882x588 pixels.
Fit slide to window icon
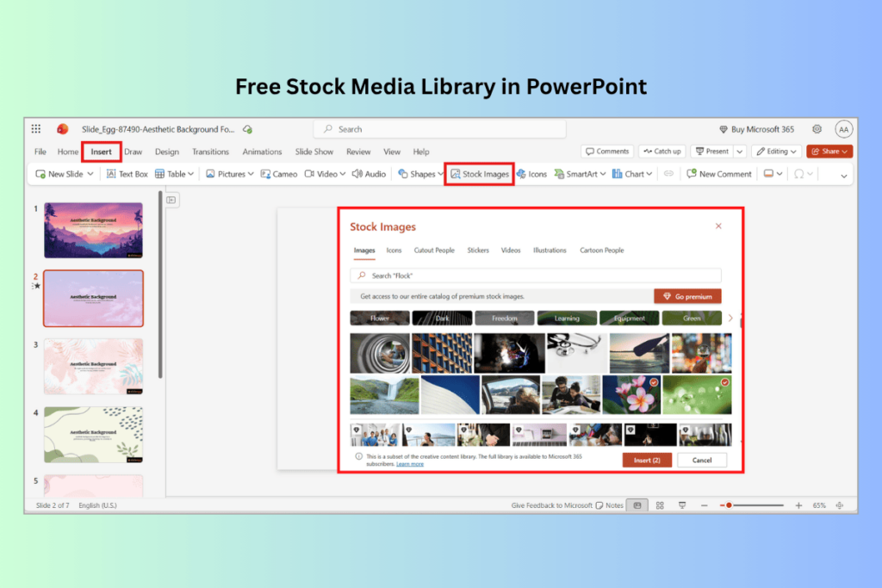click(839, 505)
